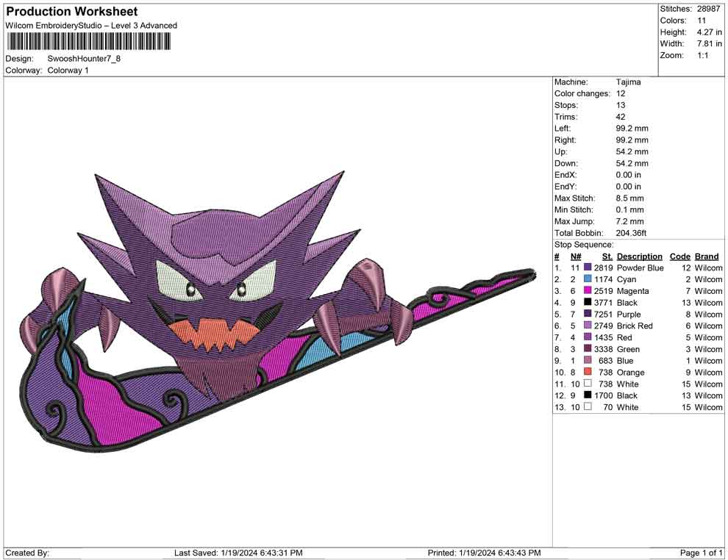Click the swatch beside 3771 Black
Image resolution: width=728 pixels, height=560 pixels.
point(588,302)
